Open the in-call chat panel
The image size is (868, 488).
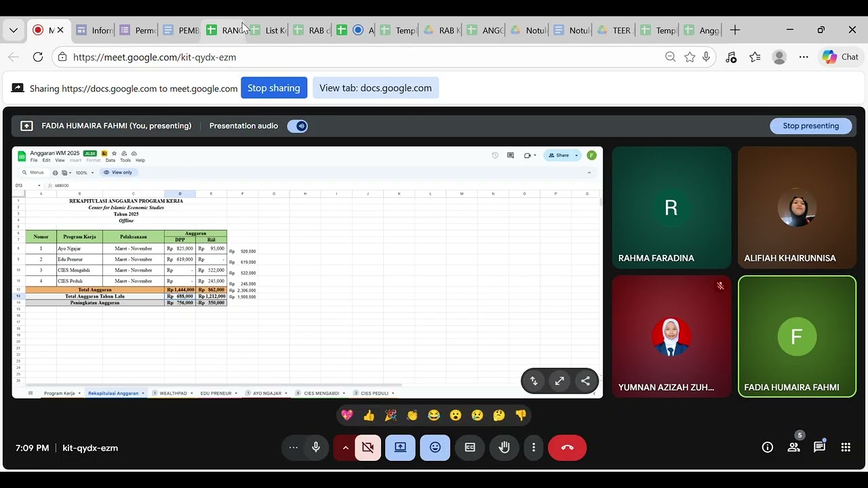[819, 447]
